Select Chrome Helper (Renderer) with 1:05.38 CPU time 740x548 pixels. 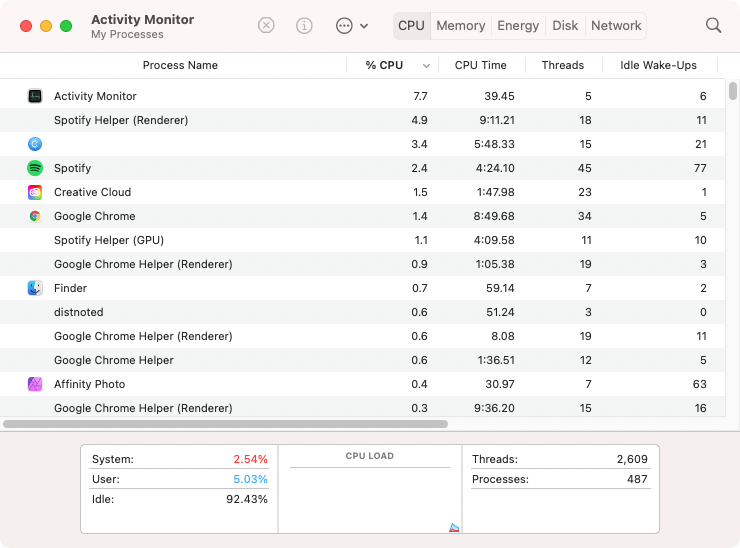[362, 264]
